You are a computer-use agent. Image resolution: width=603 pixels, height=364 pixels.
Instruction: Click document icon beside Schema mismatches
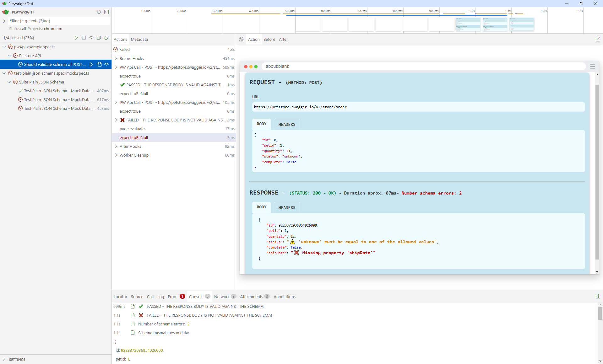pos(133,333)
